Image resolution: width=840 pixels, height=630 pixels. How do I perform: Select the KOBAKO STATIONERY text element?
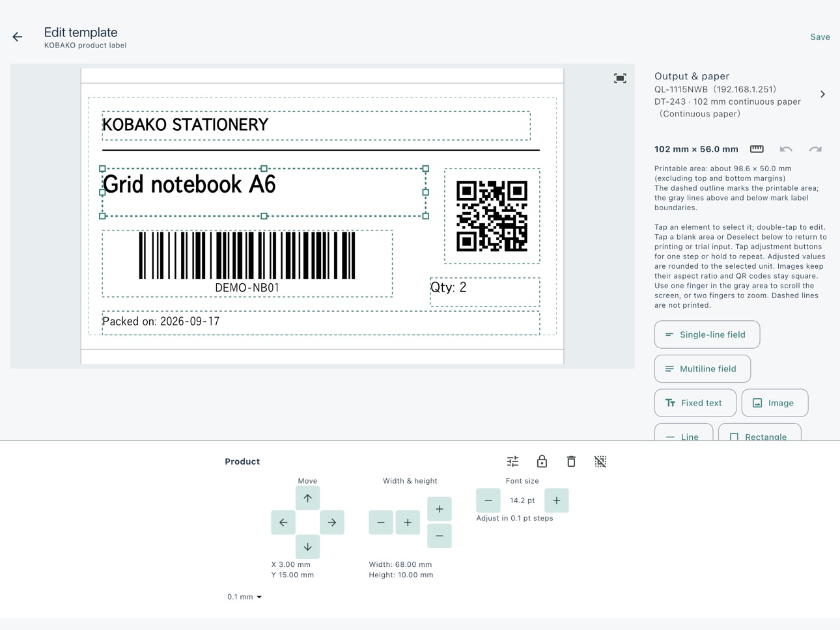(316, 126)
